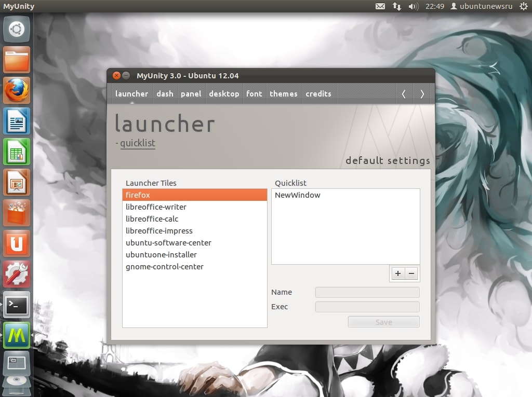Go to next tabs with right chevron
This screenshot has height=397, width=532.
(x=422, y=94)
